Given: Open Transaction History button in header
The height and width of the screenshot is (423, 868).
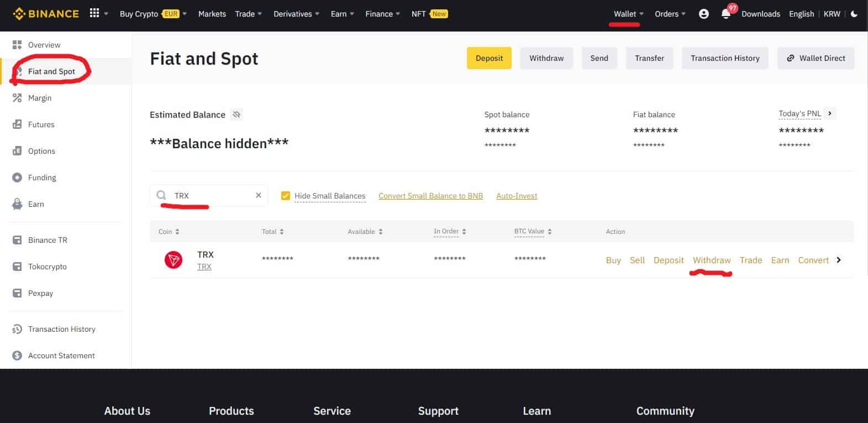Looking at the screenshot, I should pyautogui.click(x=725, y=58).
